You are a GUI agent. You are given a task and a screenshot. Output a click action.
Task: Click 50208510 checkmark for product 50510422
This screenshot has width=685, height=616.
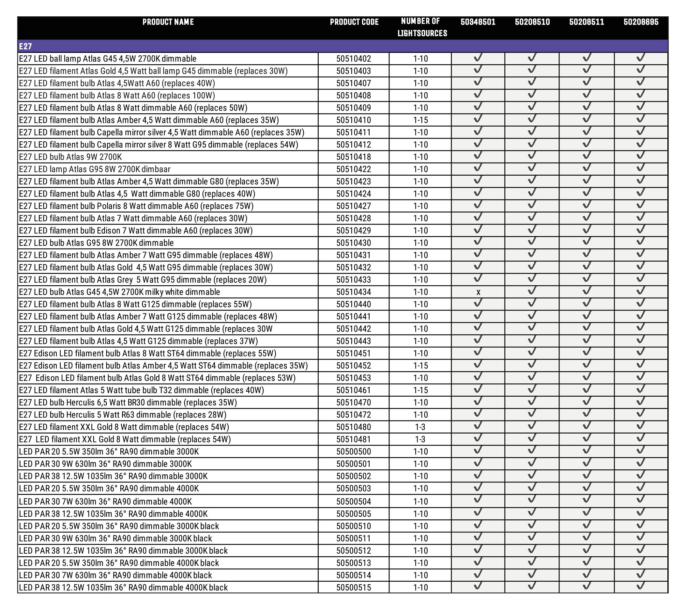click(x=532, y=168)
